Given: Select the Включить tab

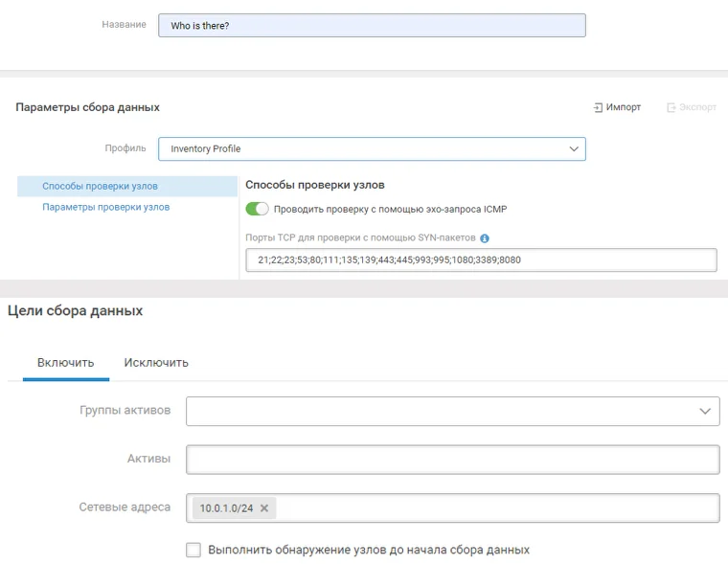Looking at the screenshot, I should tap(65, 363).
